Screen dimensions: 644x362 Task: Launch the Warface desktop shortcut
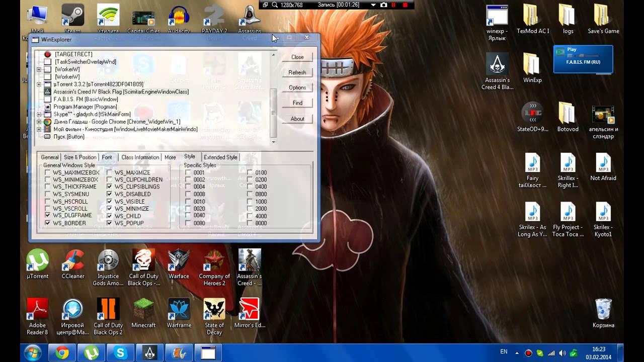(179, 264)
